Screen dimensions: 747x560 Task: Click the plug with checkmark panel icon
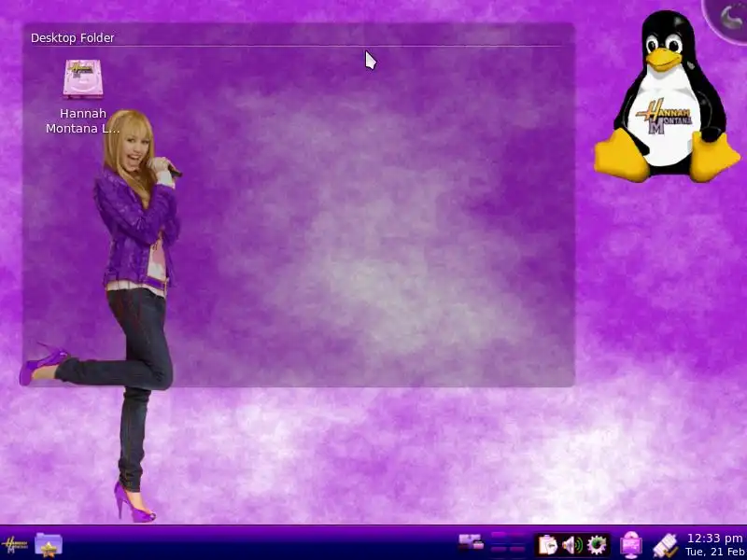click(x=665, y=545)
